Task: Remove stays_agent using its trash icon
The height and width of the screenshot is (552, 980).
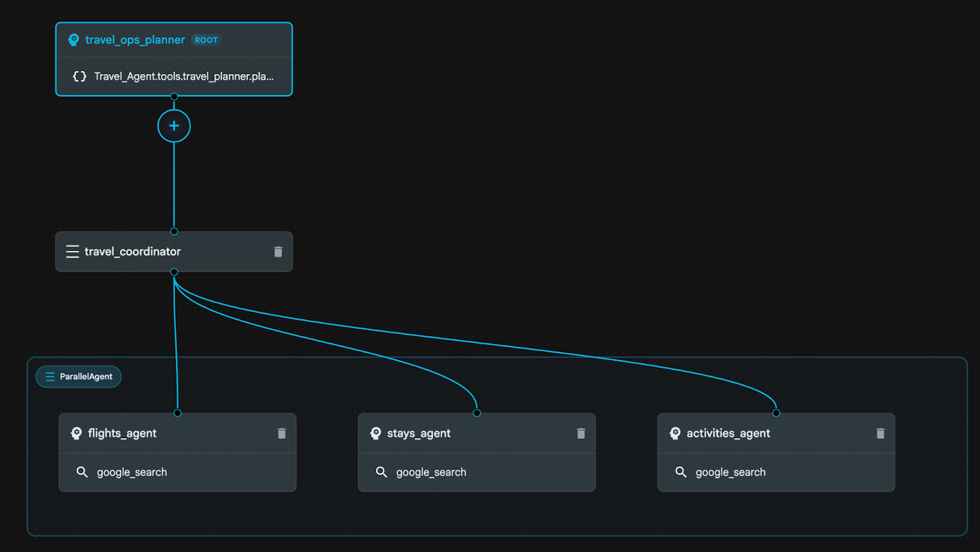Action: 581,433
